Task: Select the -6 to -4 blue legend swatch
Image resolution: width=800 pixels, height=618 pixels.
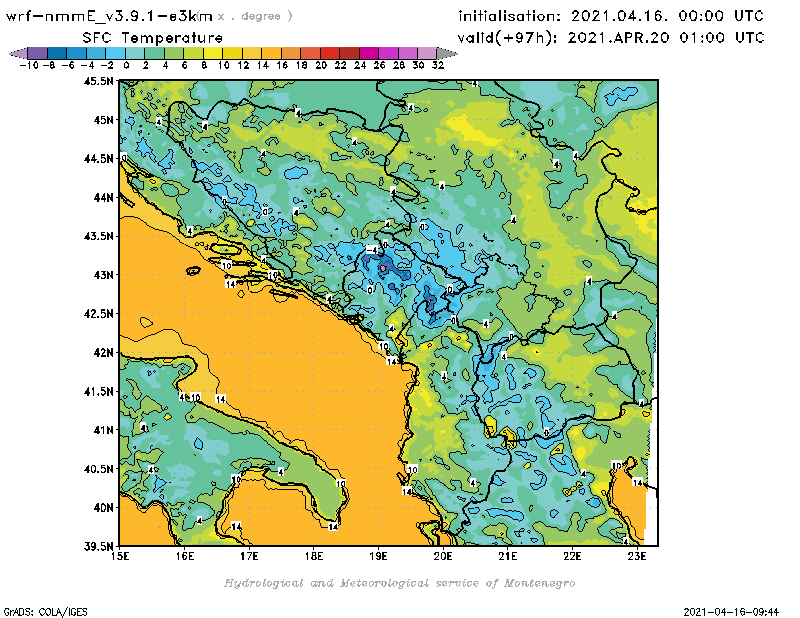Action: point(77,53)
